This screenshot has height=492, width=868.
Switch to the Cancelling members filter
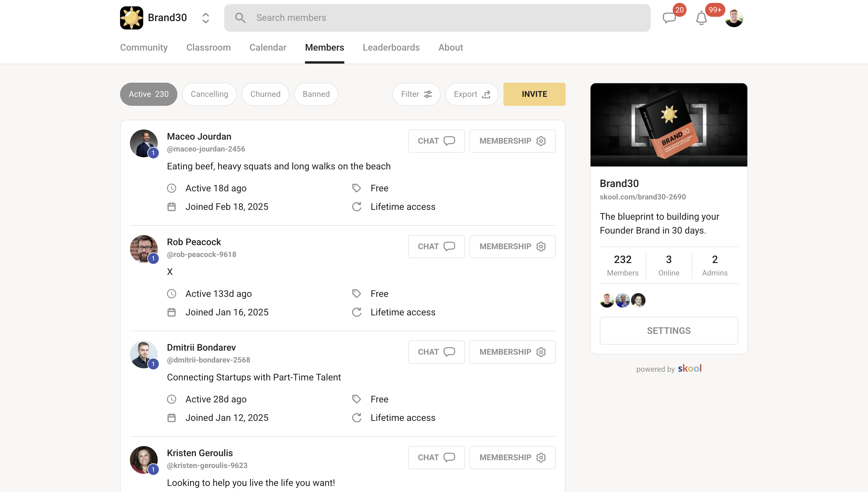coord(209,94)
